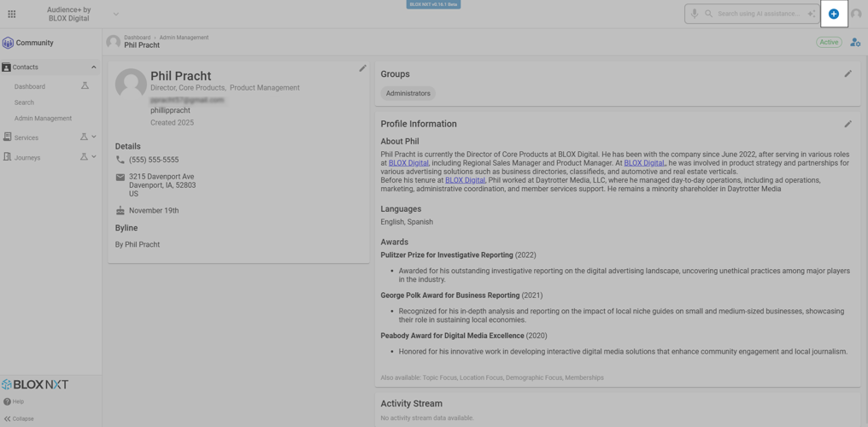Click the flask icon next to Services
Image resolution: width=868 pixels, height=427 pixels.
84,137
